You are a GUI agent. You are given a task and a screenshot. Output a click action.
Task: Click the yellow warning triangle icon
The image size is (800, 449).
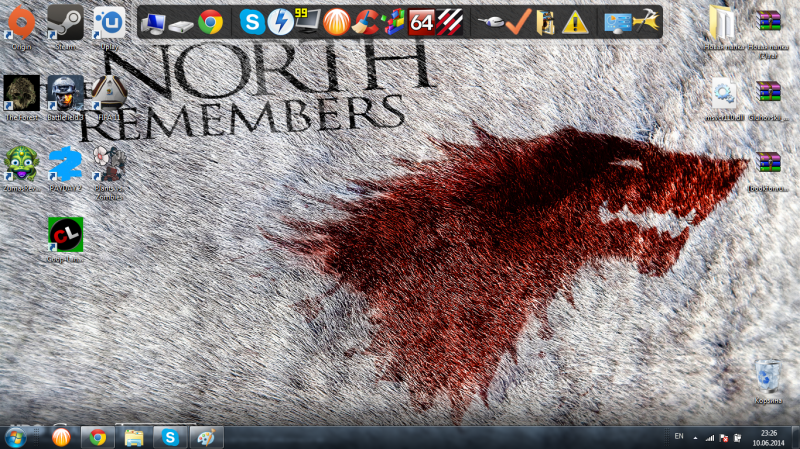pos(575,23)
